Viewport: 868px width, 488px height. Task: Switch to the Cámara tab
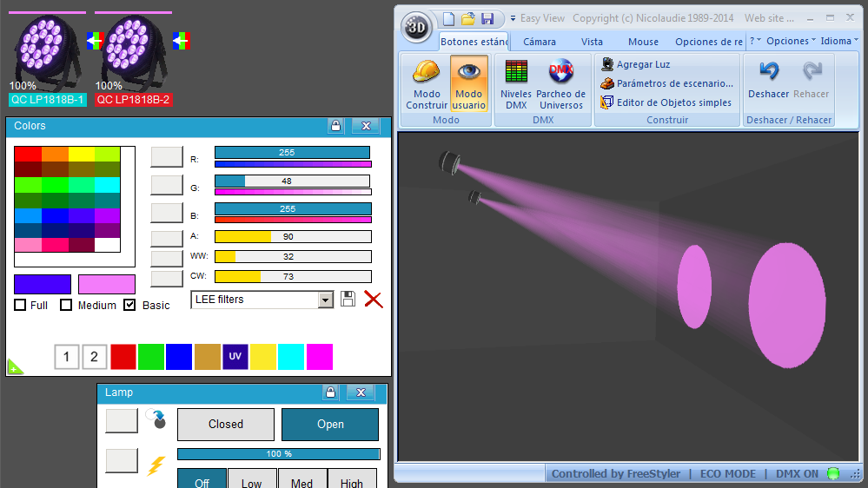pyautogui.click(x=540, y=42)
